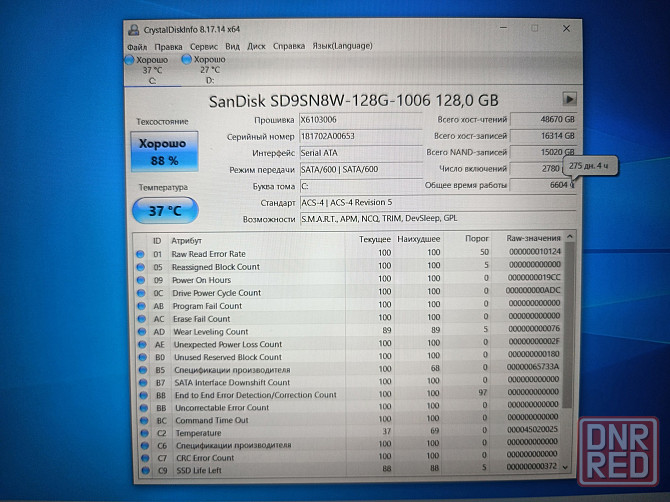Click the Возможности features field
The image size is (670, 502).
(x=438, y=219)
